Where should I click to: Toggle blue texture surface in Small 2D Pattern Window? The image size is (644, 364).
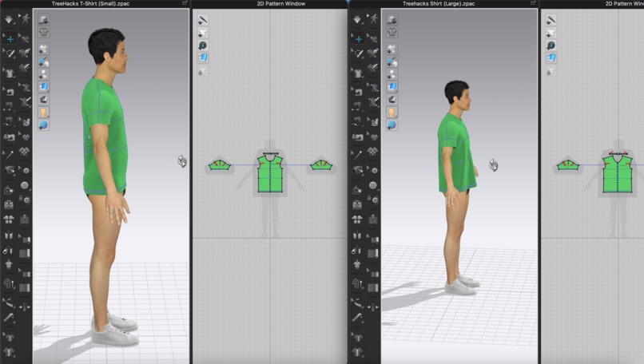click(x=202, y=57)
